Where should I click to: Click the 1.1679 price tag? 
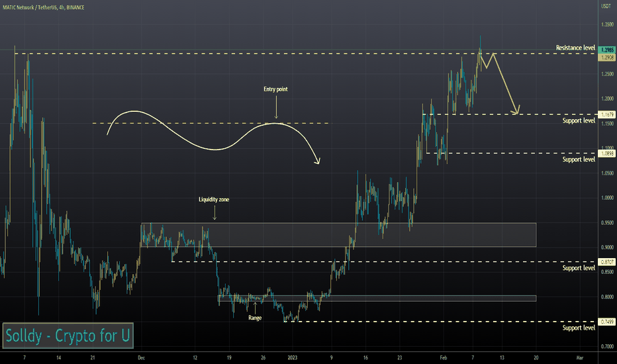pos(607,114)
